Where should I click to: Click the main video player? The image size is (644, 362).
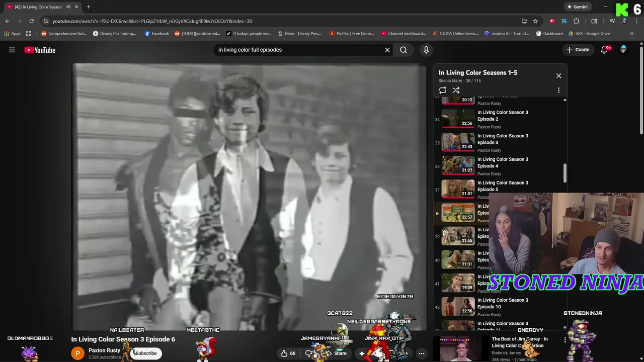[x=250, y=197]
